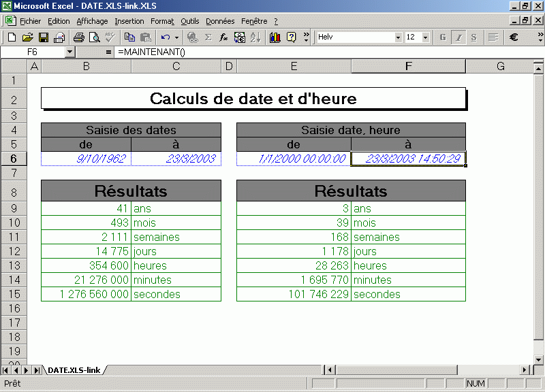
Task: Open the Print Preview icon
Action: coord(95,37)
